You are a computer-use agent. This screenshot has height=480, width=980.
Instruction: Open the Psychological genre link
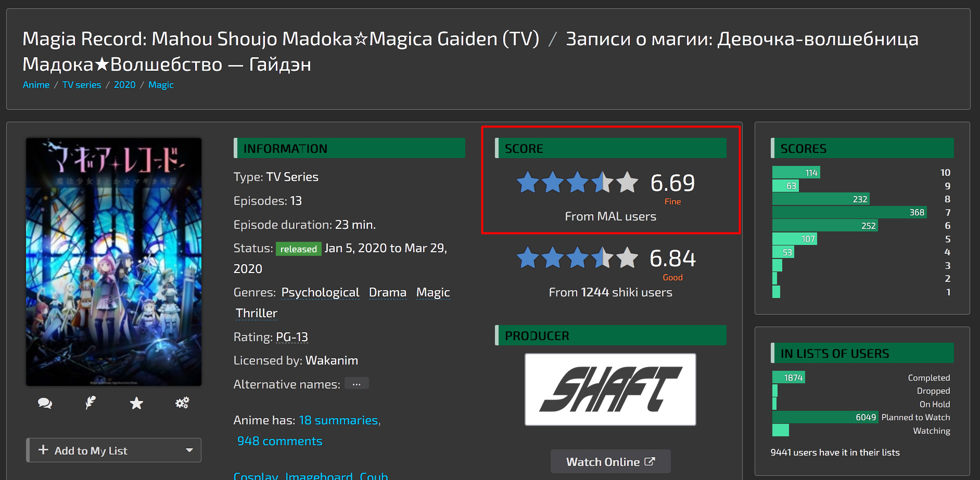point(321,292)
